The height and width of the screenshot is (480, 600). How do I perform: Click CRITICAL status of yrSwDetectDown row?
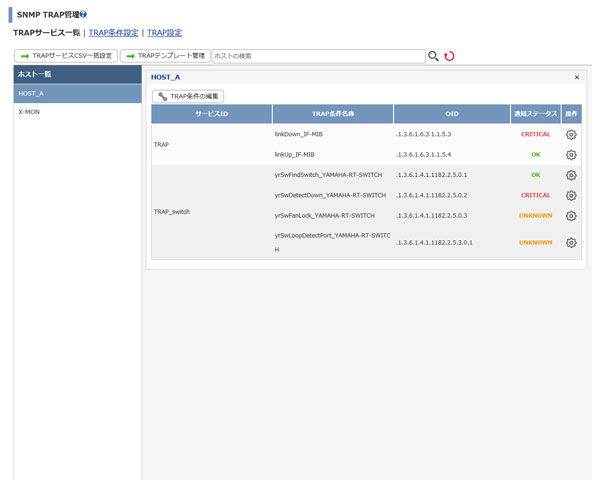[535, 195]
